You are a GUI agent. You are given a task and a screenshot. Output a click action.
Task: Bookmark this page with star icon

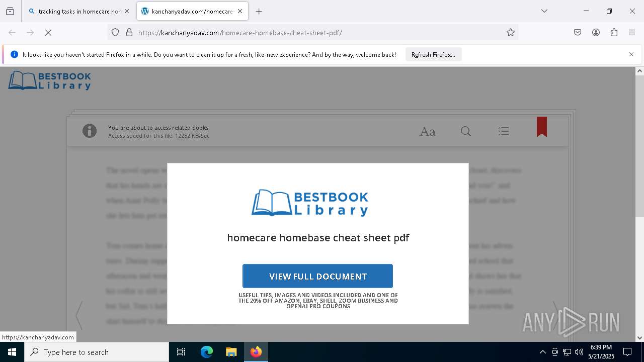click(x=511, y=33)
